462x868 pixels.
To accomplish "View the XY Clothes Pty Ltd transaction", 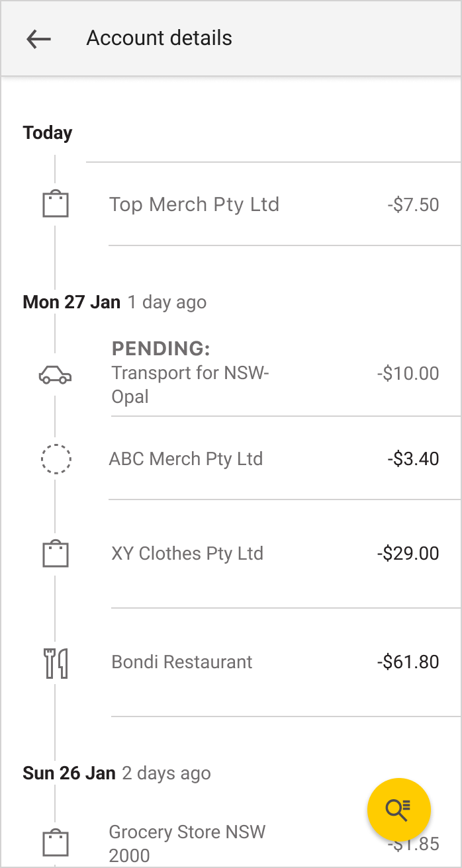I will click(187, 553).
